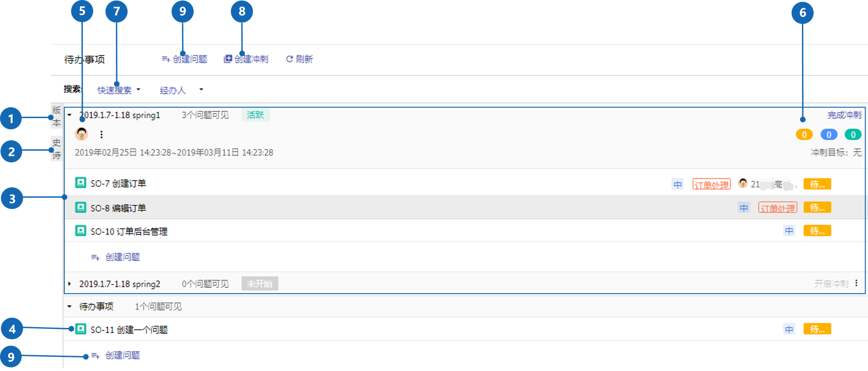Click the assignee avatar under spring1
This screenshot has width=868, height=371.
pyautogui.click(x=81, y=134)
